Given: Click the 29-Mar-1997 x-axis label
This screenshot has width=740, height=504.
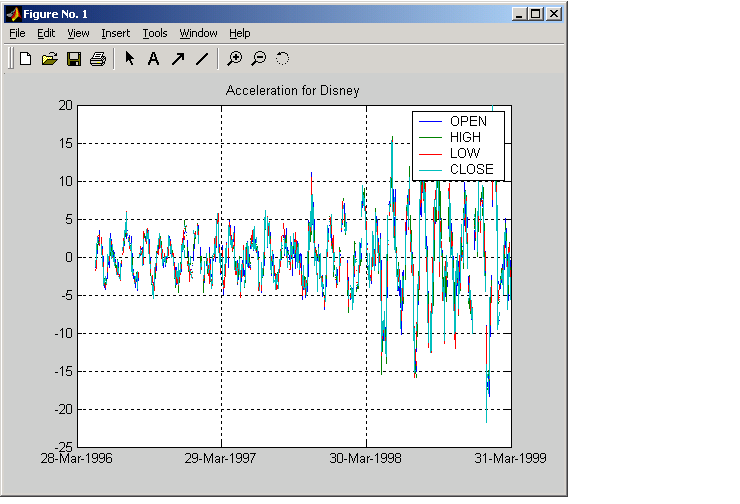Looking at the screenshot, I should 220,458.
